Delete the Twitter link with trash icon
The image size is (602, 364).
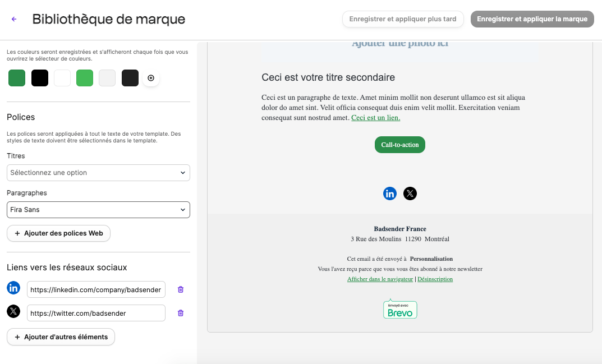pos(181,313)
